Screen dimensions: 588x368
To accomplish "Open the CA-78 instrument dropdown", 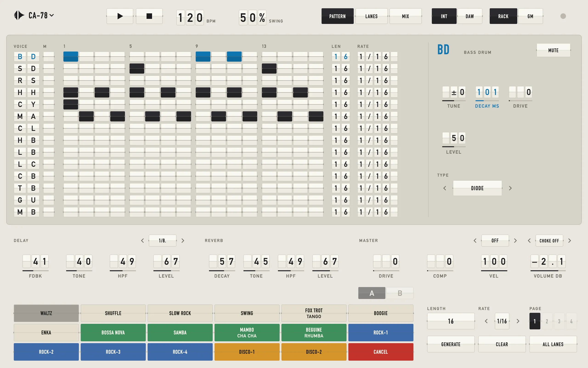I will coord(41,15).
